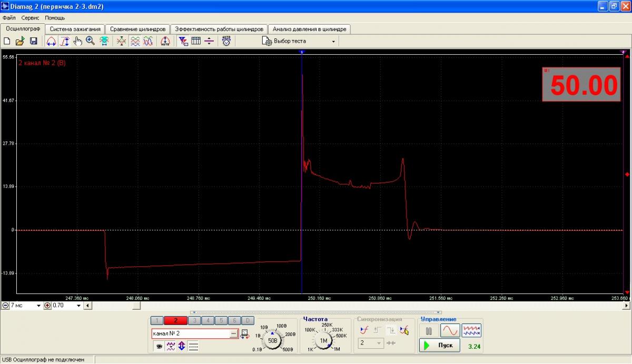Viewport: 632px width, 364px height.
Task: Click the 50B voltage range knob
Action: pos(272,340)
